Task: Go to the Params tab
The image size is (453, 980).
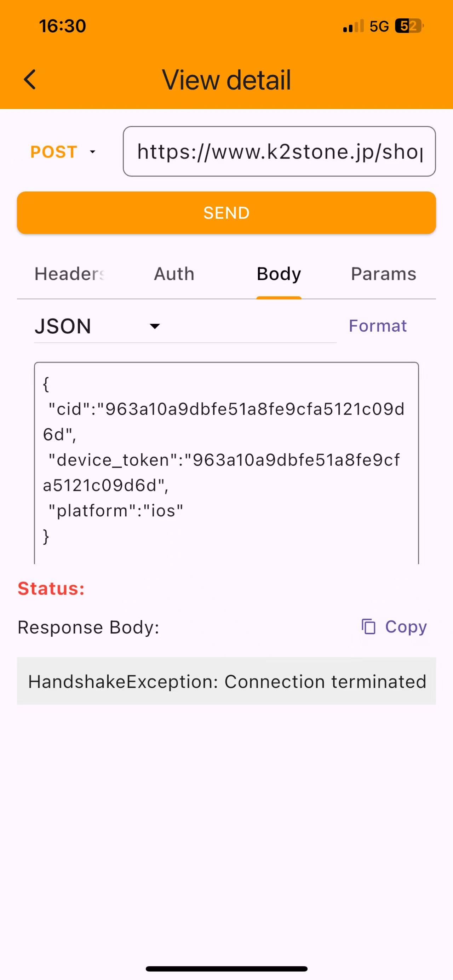Action: pos(383,274)
